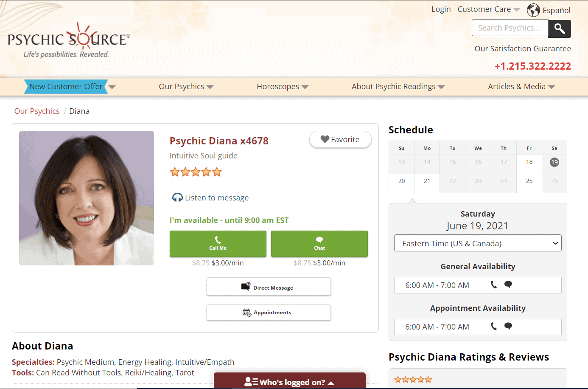Select Sunday 20 in the schedule
The width and height of the screenshot is (588, 389).
pos(401,181)
